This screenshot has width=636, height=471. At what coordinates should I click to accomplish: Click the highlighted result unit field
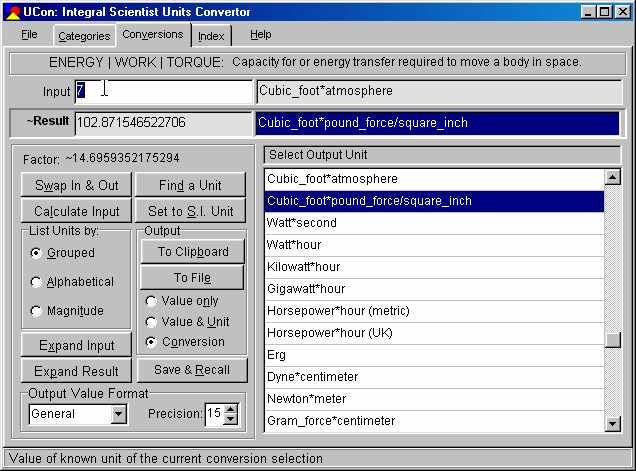pyautogui.click(x=438, y=123)
